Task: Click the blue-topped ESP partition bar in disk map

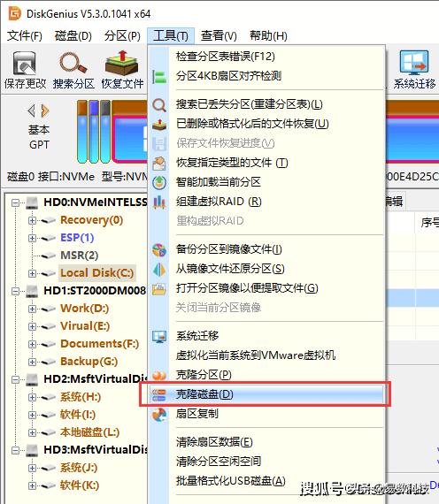Action: (94, 132)
